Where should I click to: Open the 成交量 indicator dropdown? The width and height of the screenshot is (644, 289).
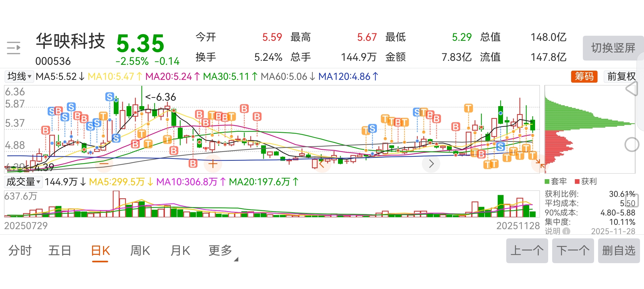pyautogui.click(x=23, y=182)
